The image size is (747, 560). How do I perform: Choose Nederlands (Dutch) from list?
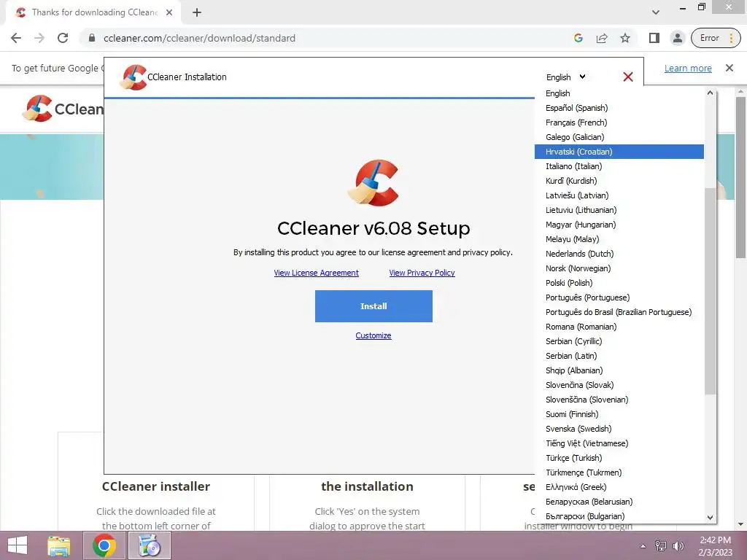[x=619, y=254]
